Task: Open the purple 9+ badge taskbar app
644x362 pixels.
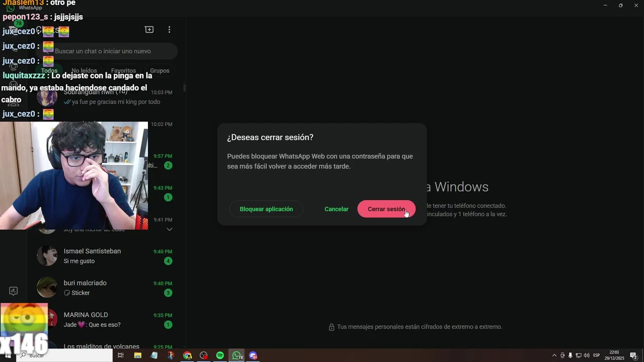Action: click(253, 355)
